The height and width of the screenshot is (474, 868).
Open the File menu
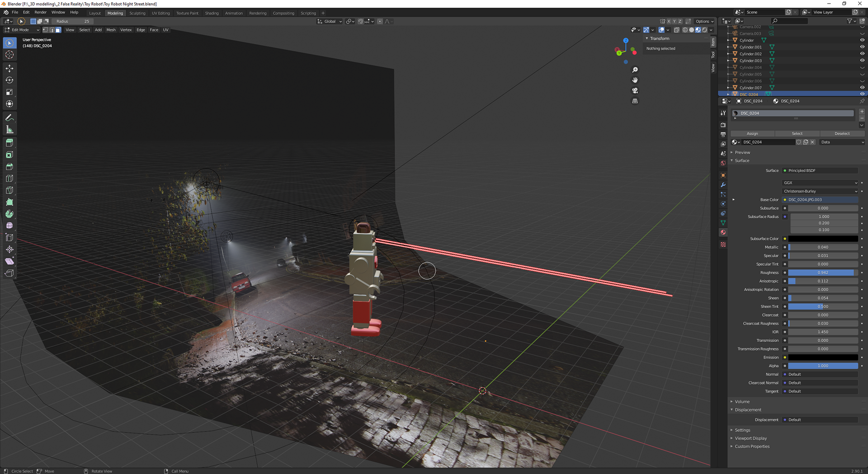click(15, 12)
